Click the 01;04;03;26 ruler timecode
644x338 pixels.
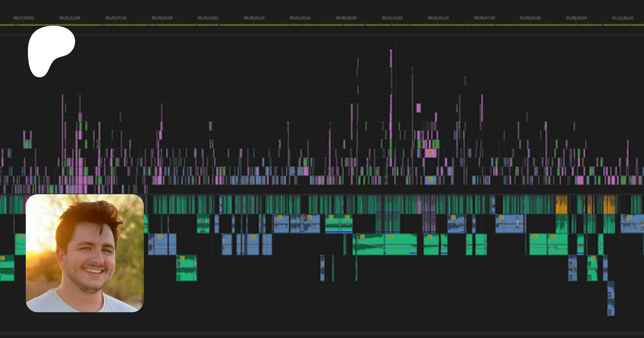click(530, 18)
